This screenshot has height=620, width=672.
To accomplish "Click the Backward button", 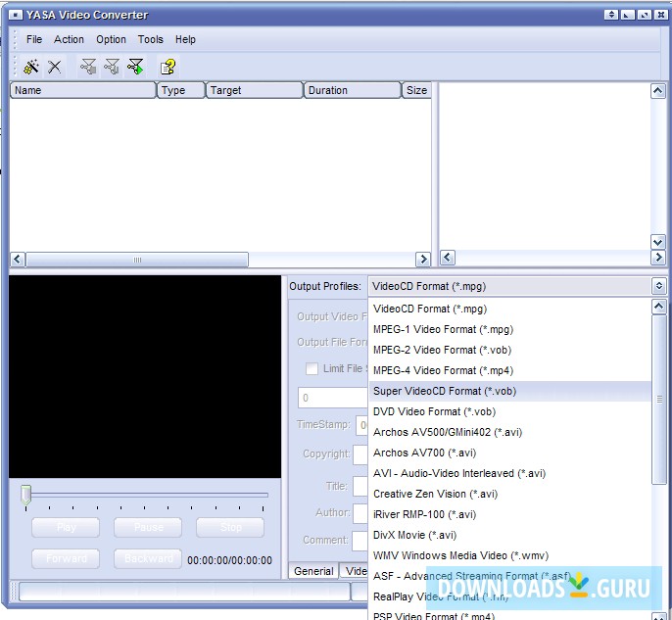I will [148, 558].
